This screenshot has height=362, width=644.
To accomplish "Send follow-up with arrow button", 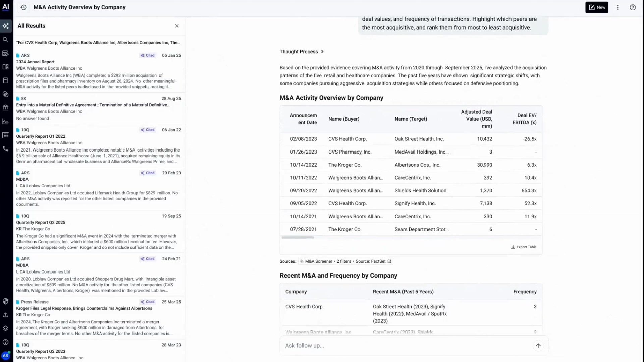I will 538,346.
